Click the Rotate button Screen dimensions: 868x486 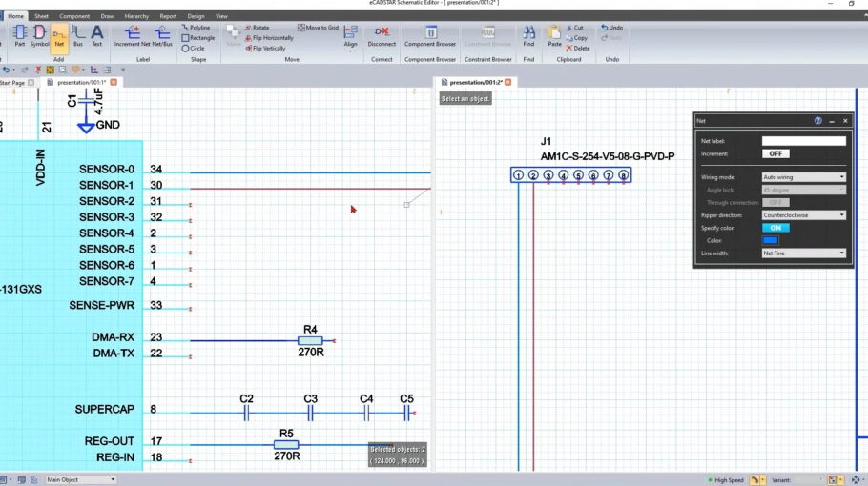click(258, 28)
